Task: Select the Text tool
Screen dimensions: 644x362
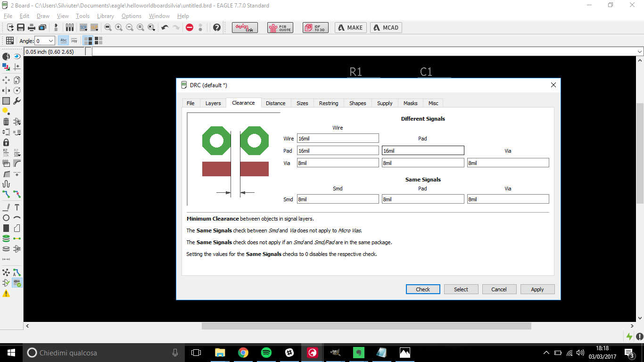Action: (17, 207)
